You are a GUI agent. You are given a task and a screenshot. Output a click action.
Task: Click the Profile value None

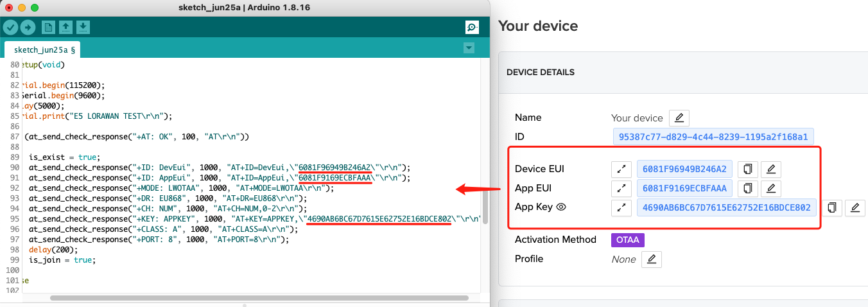point(623,259)
